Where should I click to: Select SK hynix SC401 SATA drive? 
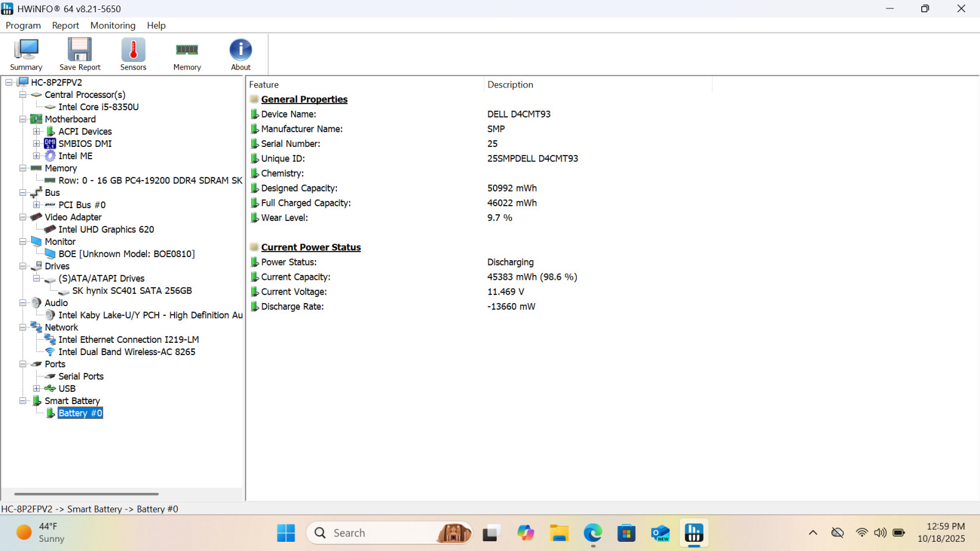[132, 290]
